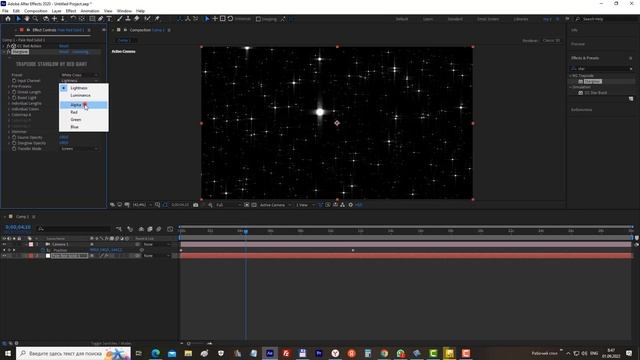
Task: Open Microsoft Edge from the taskbar
Action: click(x=156, y=353)
